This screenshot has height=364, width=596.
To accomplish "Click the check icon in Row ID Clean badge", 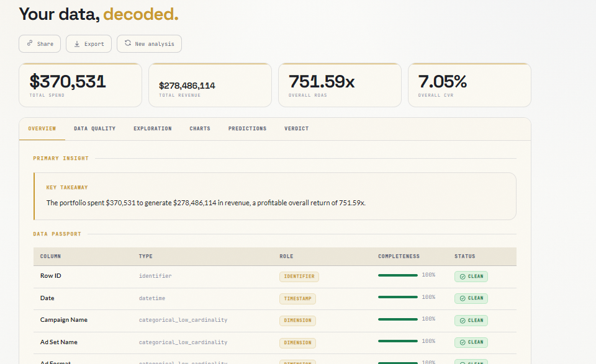I will coord(463,277).
